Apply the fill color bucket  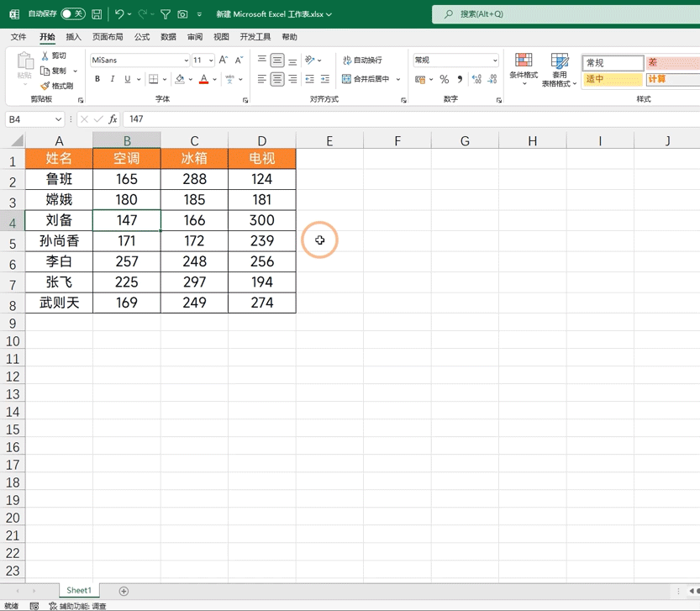point(180,79)
